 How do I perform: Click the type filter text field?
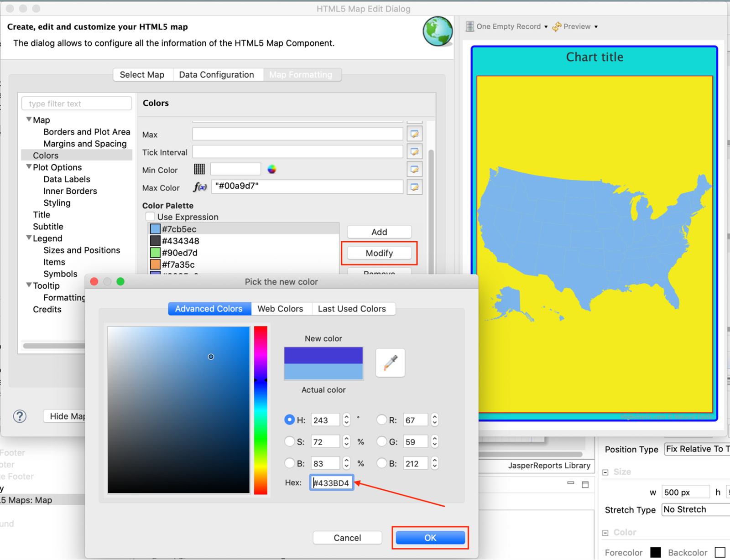tap(77, 104)
